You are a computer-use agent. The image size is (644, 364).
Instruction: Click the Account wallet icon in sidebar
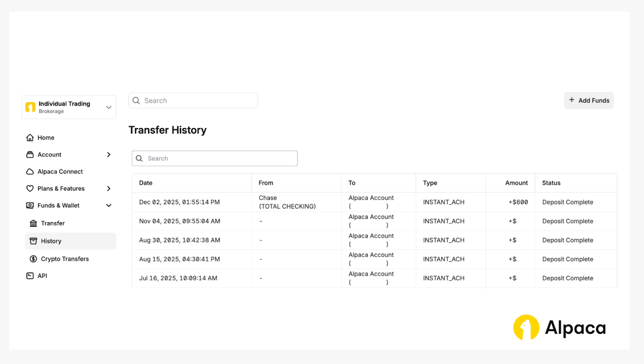pyautogui.click(x=30, y=155)
